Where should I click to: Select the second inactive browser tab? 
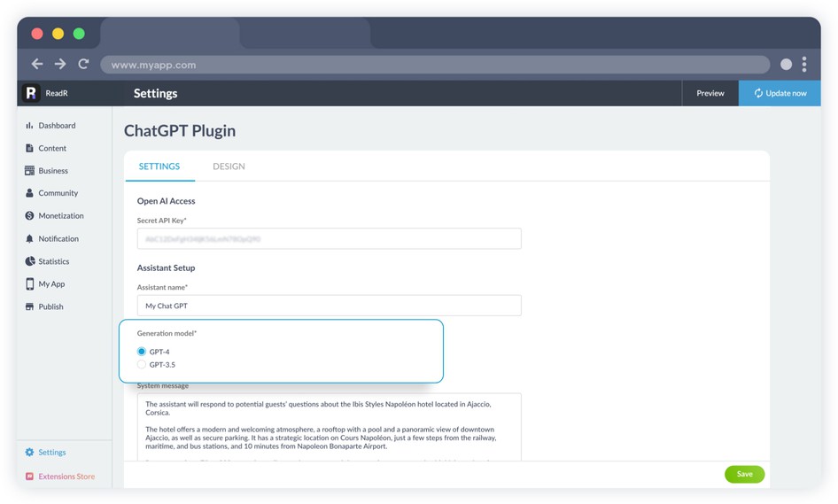(x=305, y=33)
